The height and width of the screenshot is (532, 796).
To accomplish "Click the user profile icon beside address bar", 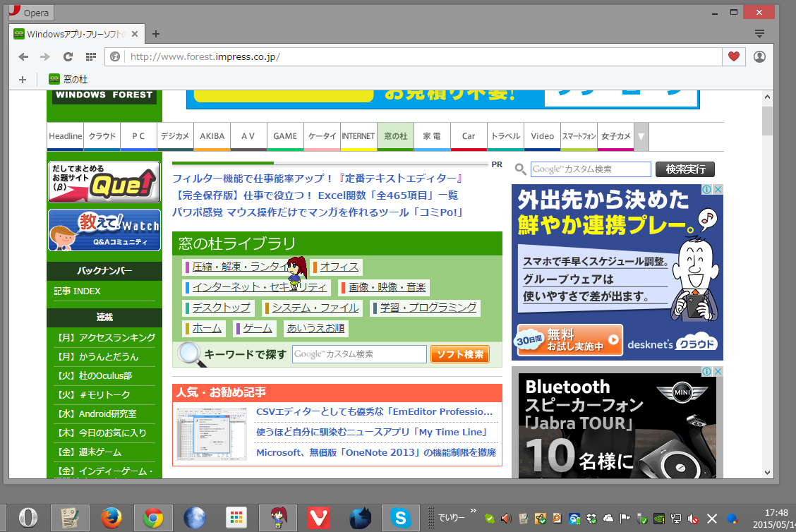I will (x=759, y=56).
